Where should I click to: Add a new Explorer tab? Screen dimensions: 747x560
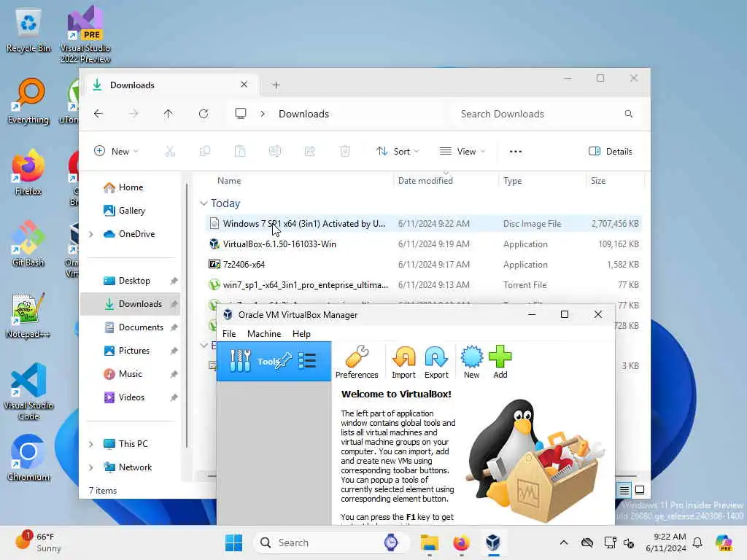[276, 85]
